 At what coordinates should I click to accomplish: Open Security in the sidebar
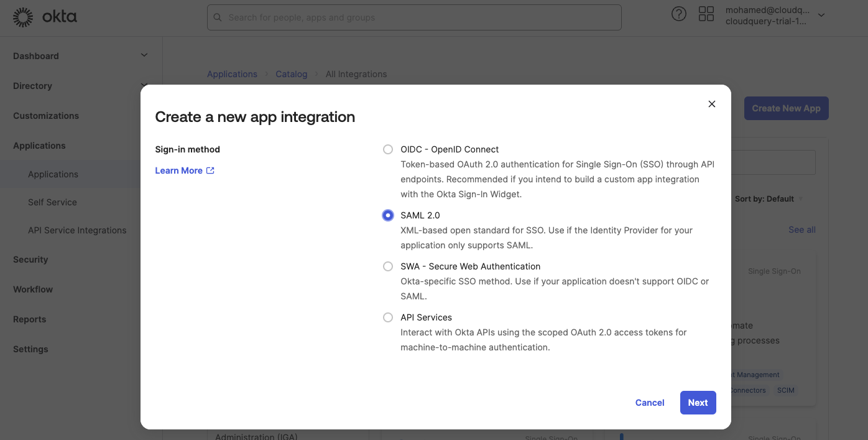pos(30,260)
